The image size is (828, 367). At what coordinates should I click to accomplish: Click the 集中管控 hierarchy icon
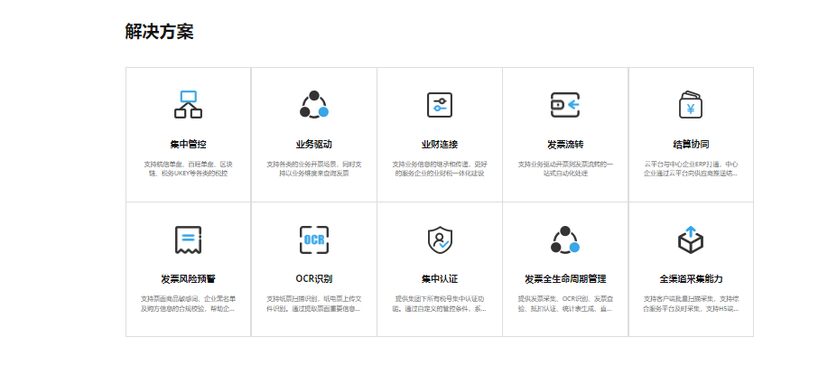pyautogui.click(x=188, y=105)
